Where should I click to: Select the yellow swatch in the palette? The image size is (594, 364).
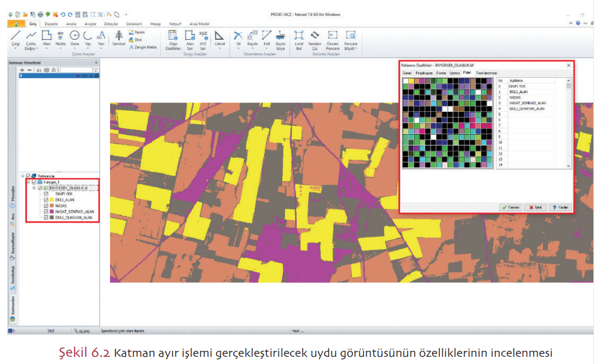coord(412,80)
